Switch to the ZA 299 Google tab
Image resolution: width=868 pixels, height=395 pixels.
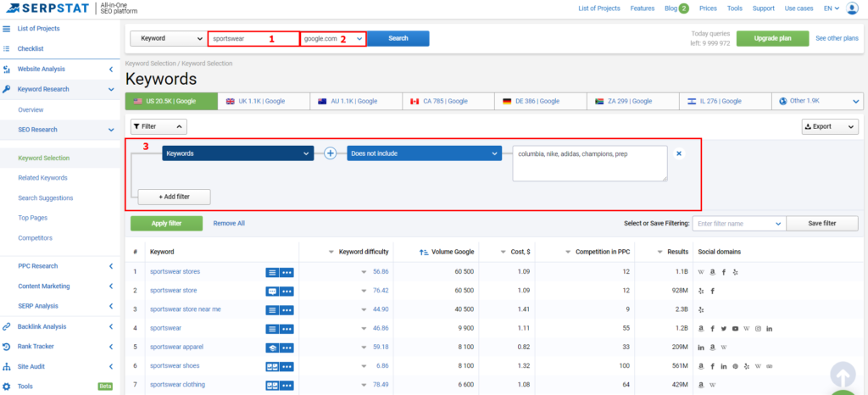pos(633,101)
